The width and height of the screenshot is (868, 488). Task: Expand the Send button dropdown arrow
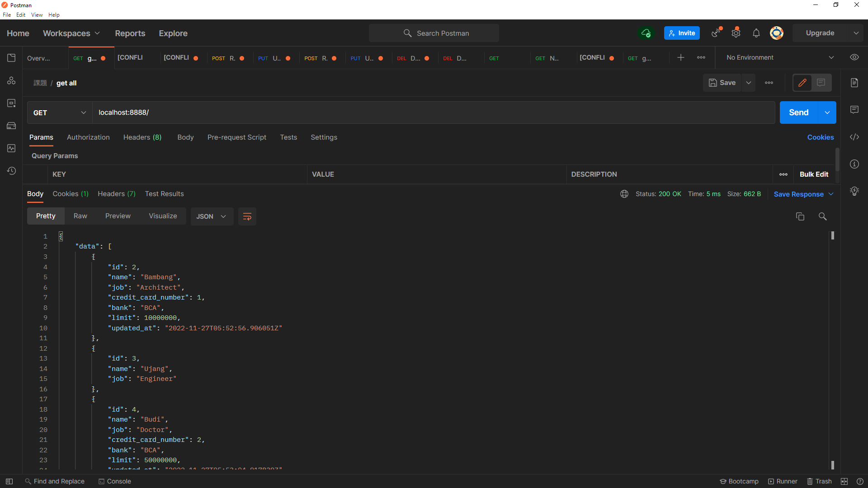coord(827,113)
